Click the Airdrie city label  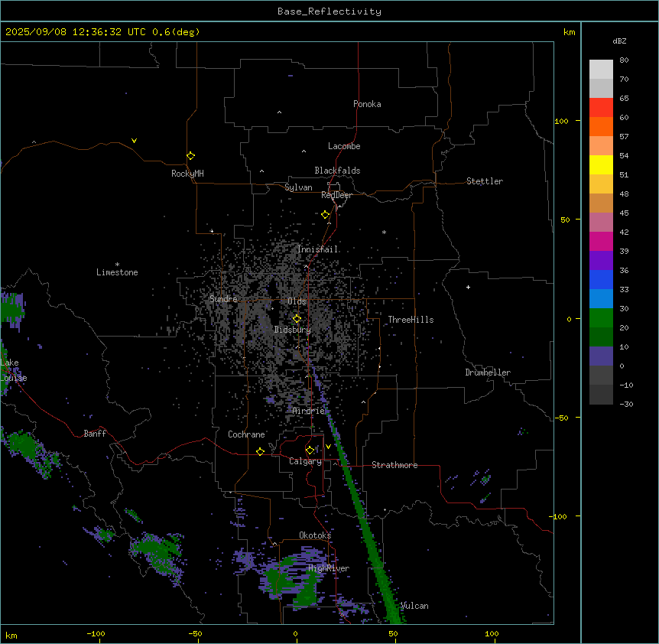coord(309,411)
